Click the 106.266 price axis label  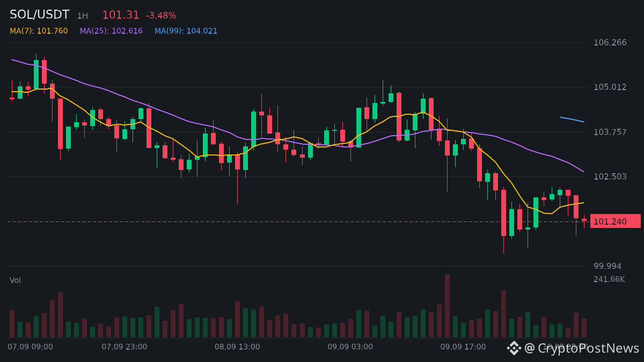click(x=610, y=42)
